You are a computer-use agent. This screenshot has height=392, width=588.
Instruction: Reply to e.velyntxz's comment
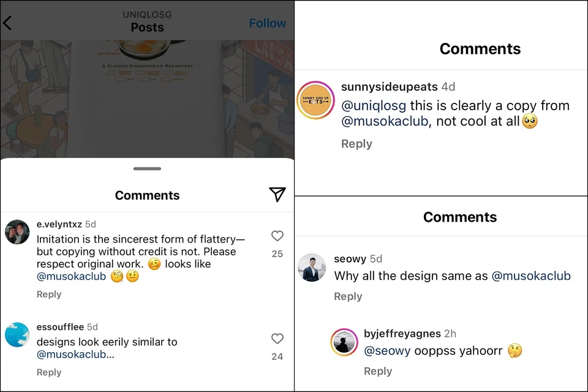[x=49, y=294]
